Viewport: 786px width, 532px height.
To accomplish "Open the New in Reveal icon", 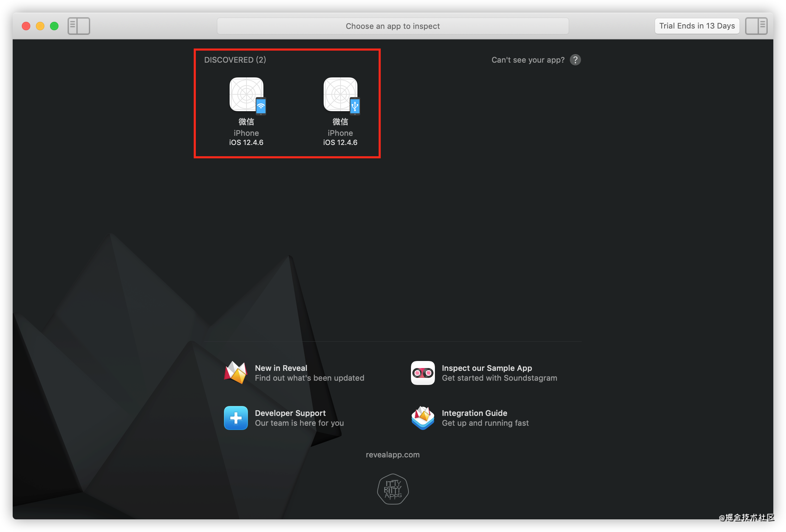I will (x=236, y=373).
